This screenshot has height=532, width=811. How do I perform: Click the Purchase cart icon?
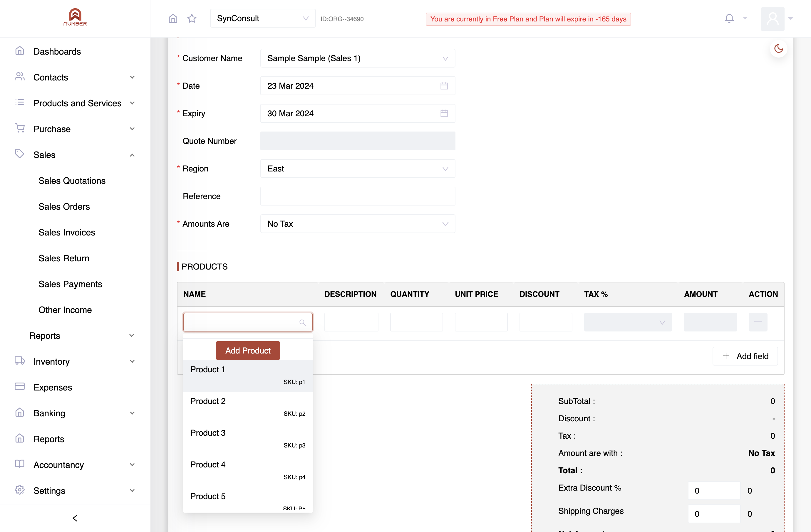(20, 128)
